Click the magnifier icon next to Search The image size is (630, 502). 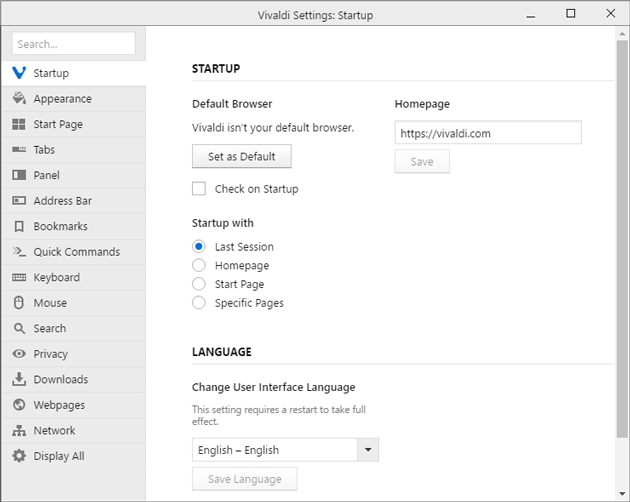coord(19,328)
